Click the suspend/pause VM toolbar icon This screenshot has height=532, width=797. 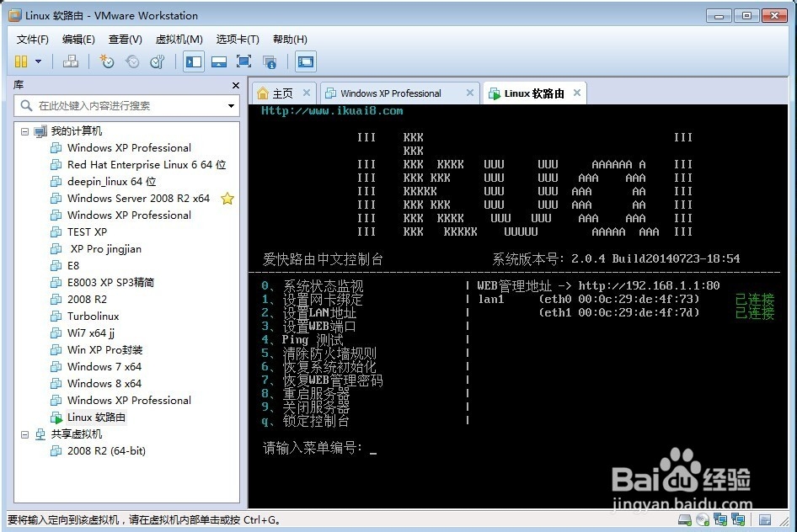(x=21, y=62)
